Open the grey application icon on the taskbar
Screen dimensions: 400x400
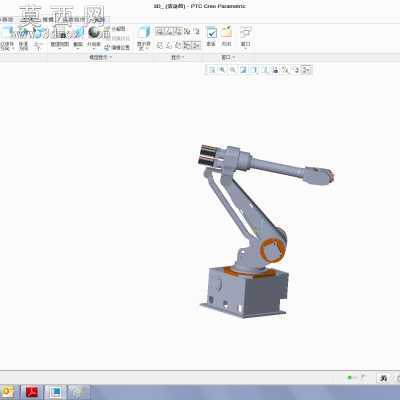[79, 392]
